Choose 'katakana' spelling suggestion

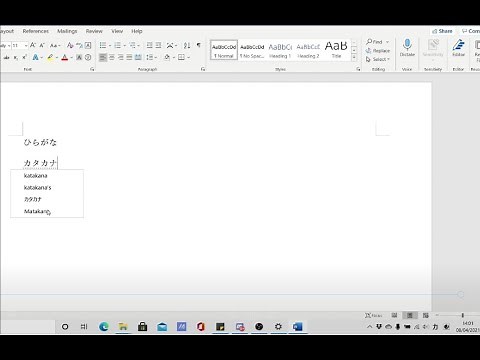click(x=47, y=176)
